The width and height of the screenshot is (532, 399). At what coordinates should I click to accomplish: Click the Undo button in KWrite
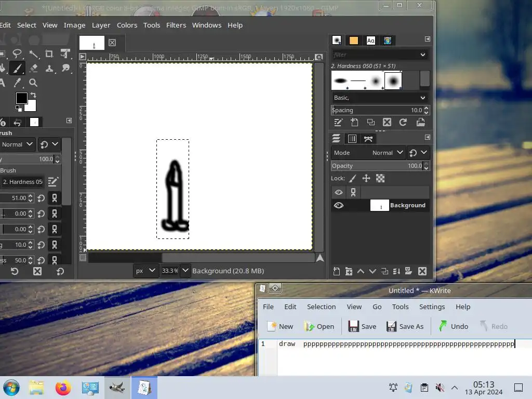point(453,326)
